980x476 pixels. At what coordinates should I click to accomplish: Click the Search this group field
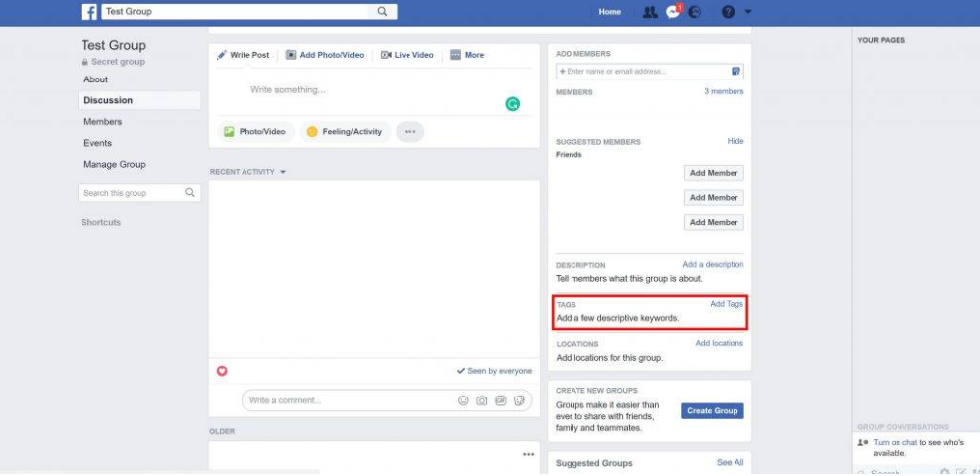(x=139, y=193)
